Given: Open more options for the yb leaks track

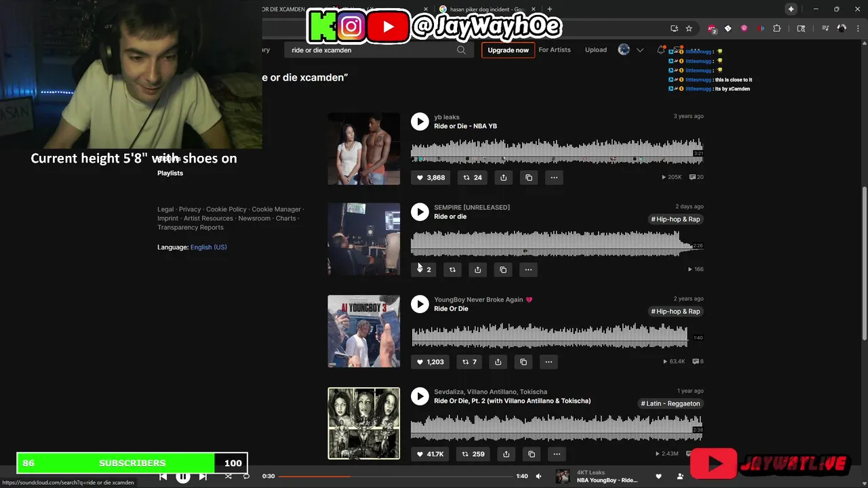Looking at the screenshot, I should 554,178.
